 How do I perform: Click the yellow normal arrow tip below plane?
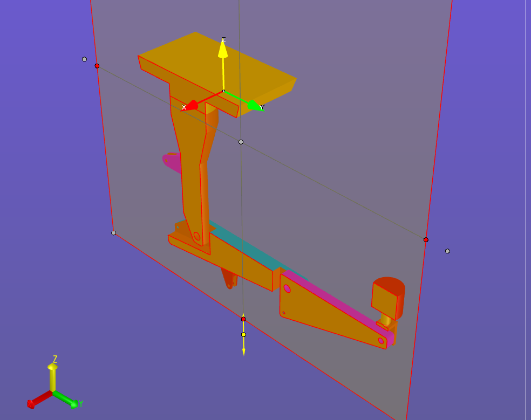(x=243, y=352)
